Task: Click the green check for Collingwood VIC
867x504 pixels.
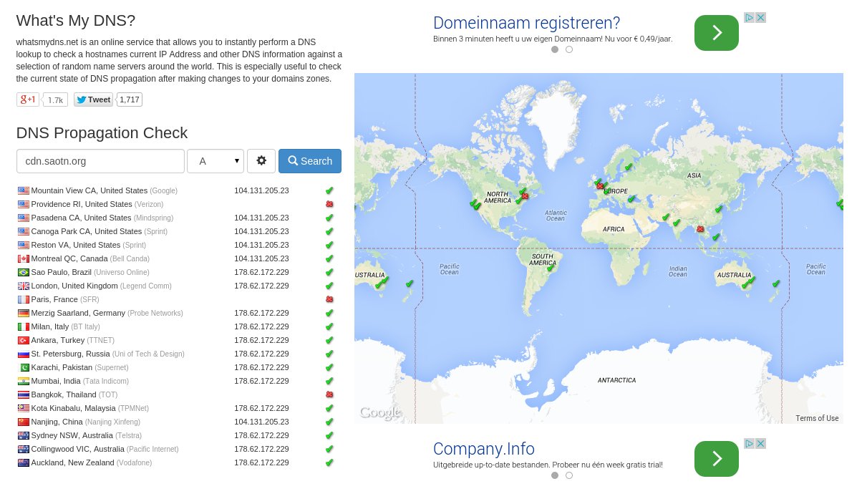Action: (329, 449)
